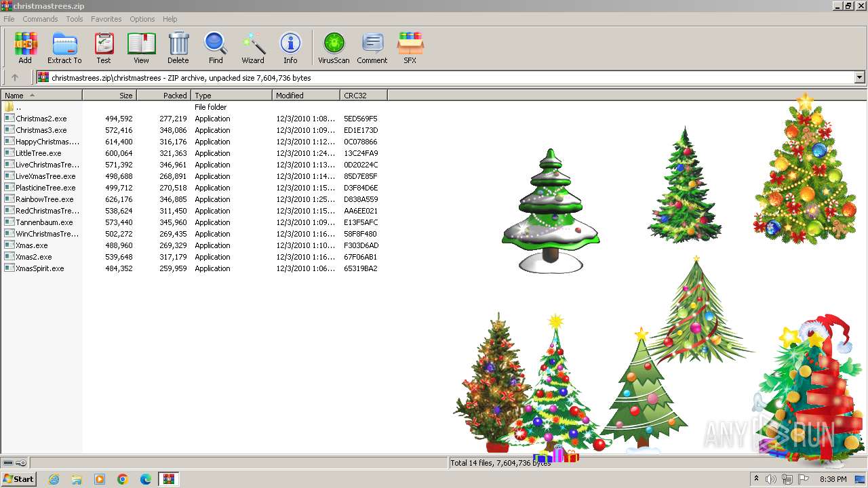Viewport: 868px width, 488px height.
Task: Select the RedChristmasTree file row
Action: (x=42, y=211)
